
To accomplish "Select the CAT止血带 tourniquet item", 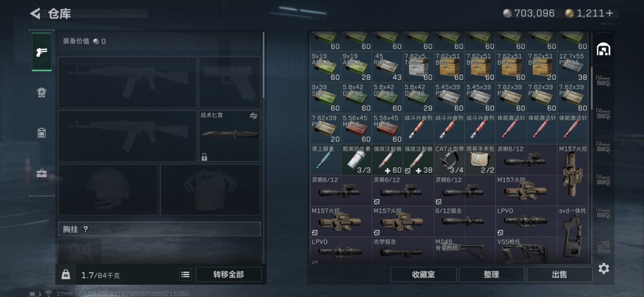I will click(449, 160).
